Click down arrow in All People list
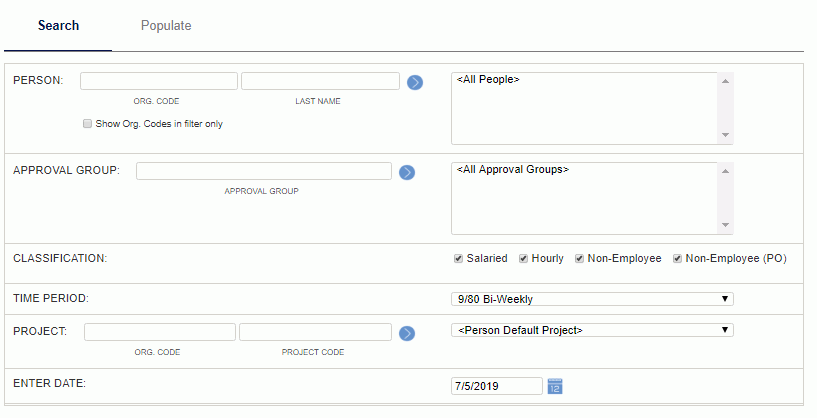817x418 pixels. [x=725, y=135]
